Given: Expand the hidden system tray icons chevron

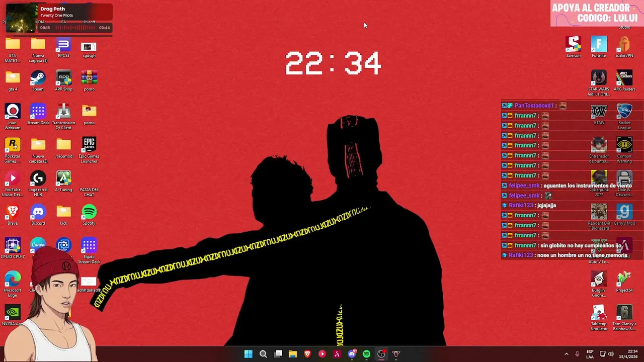Looking at the screenshot, I should tap(566, 354).
